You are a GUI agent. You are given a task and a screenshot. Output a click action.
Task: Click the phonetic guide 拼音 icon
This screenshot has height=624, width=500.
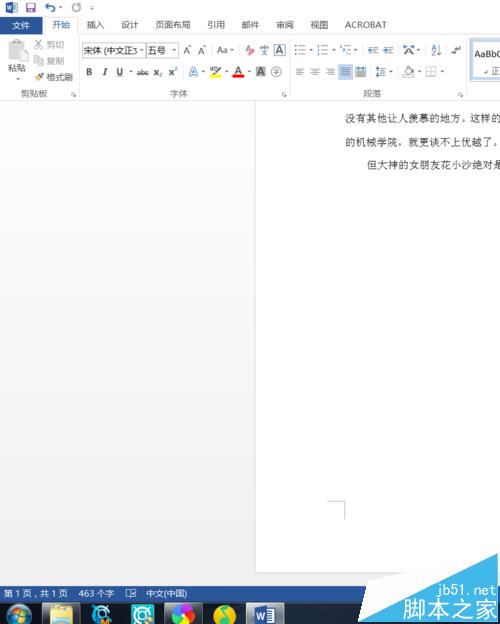[264, 50]
